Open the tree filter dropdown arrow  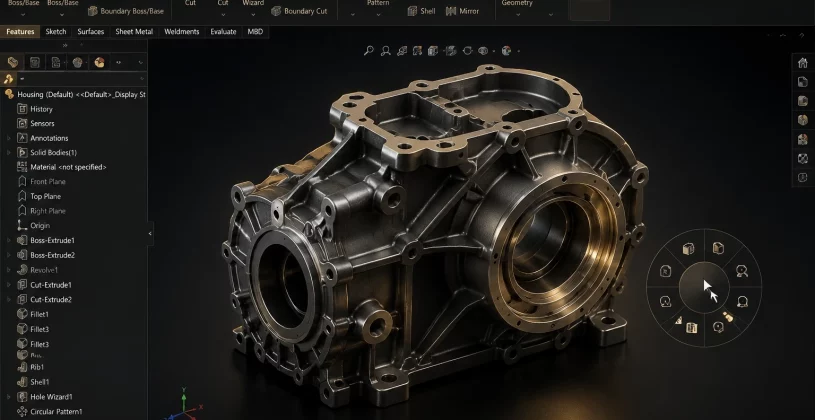tap(141, 79)
